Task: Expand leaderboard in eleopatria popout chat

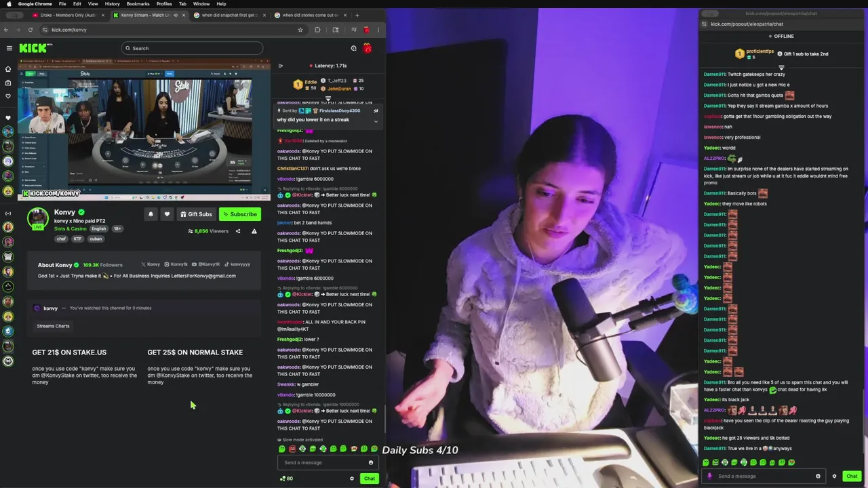Action: pyautogui.click(x=781, y=67)
